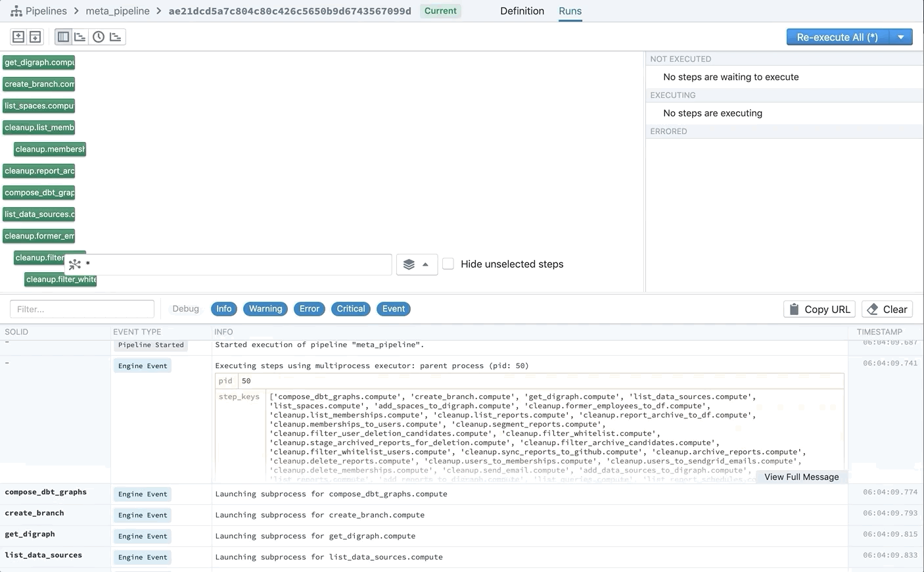The image size is (924, 572).
Task: Select the get_digraph.compute step bar
Action: click(39, 62)
